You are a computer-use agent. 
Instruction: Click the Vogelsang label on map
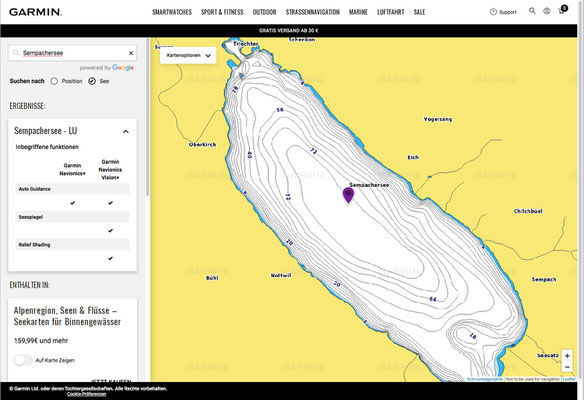(x=438, y=119)
